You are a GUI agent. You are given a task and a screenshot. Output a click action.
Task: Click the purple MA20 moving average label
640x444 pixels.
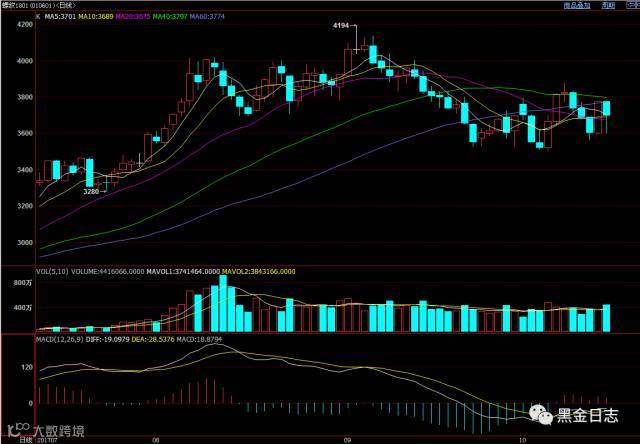click(133, 17)
